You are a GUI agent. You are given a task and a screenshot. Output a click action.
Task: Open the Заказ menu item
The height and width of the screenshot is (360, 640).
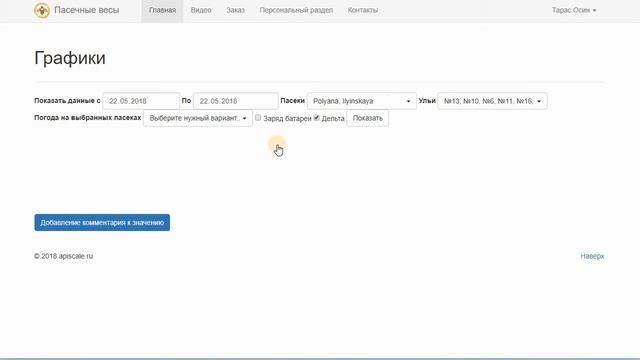coord(236,10)
